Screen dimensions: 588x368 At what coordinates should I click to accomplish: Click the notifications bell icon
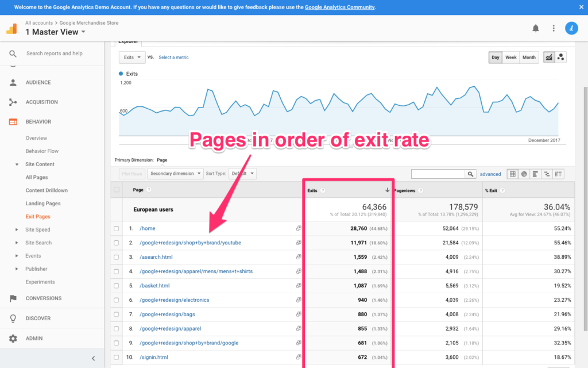point(536,28)
